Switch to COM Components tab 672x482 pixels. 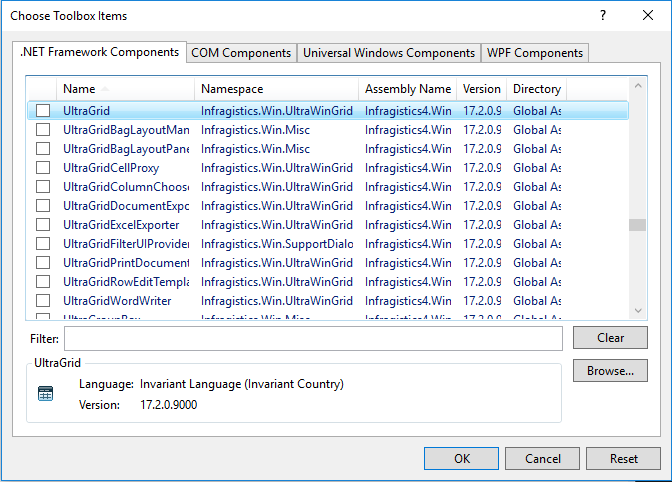(x=241, y=53)
